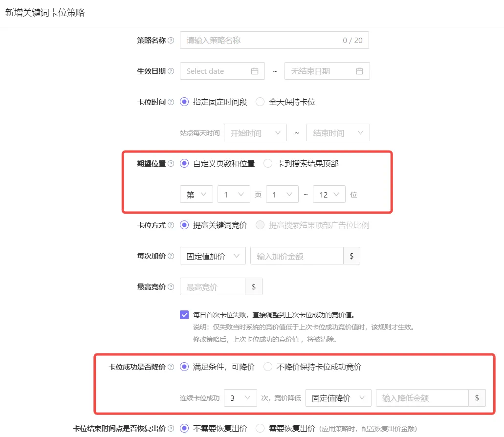This screenshot has height=437, width=504.
Task: Open the 开始时间 dropdown
Action: pyautogui.click(x=255, y=132)
